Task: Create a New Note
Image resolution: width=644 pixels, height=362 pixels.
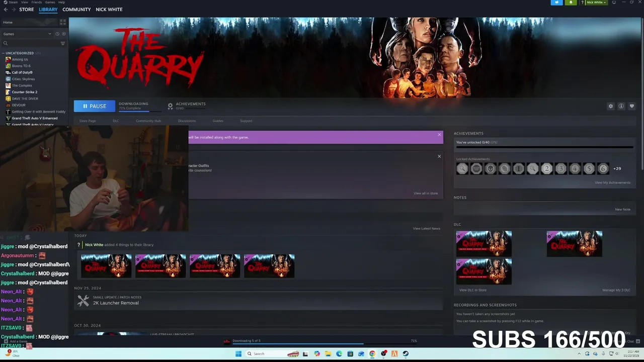Action: (x=622, y=209)
